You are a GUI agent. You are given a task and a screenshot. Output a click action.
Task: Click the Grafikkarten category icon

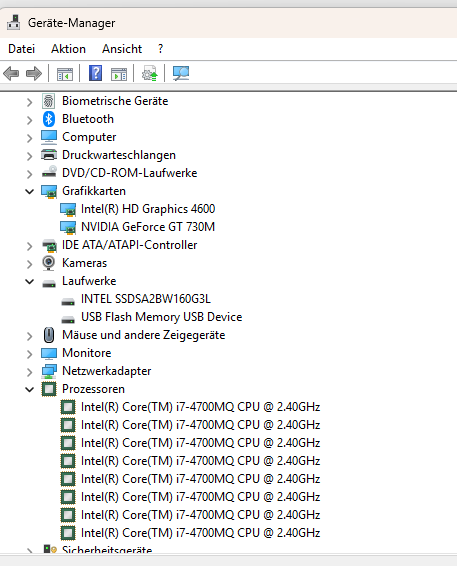(49, 191)
